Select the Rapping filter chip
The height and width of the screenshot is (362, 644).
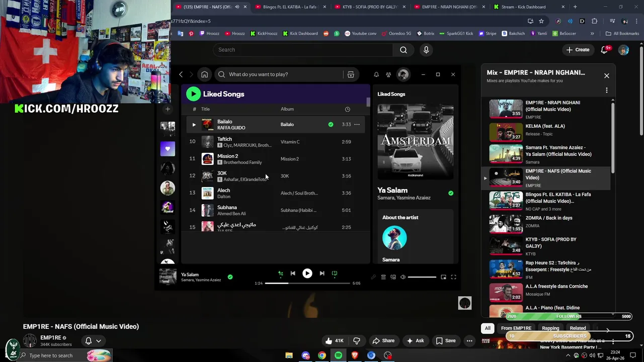click(550, 328)
